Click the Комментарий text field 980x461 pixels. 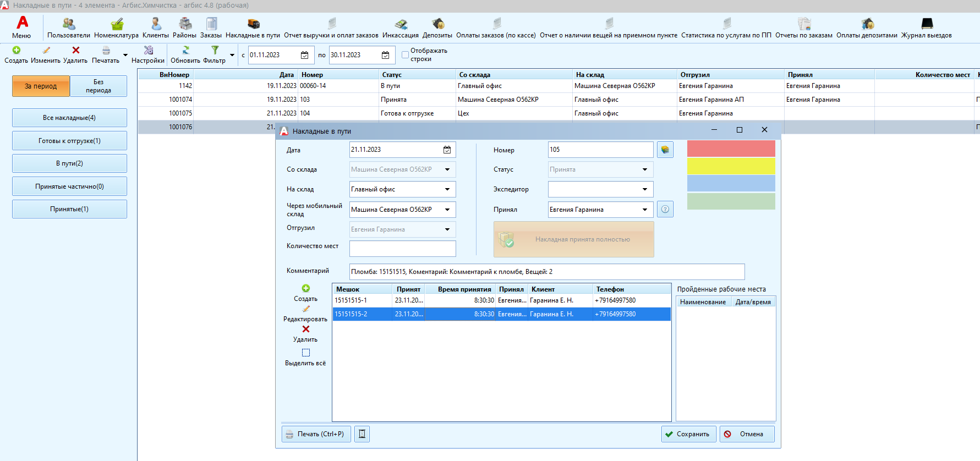(547, 272)
